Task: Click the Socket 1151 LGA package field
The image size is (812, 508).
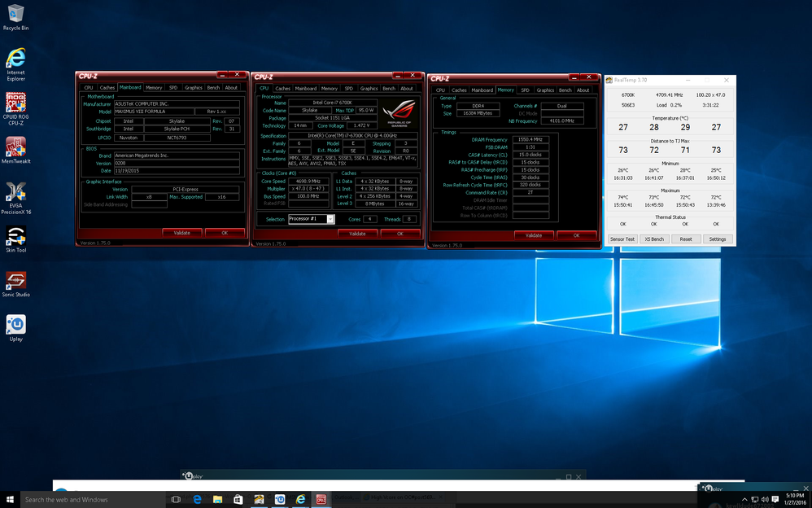Action: (x=333, y=118)
